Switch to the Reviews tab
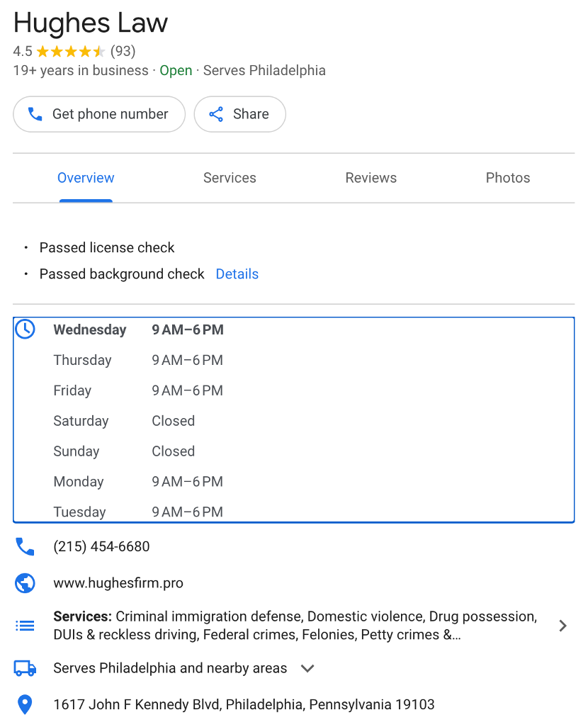The height and width of the screenshot is (727, 588). 371,178
